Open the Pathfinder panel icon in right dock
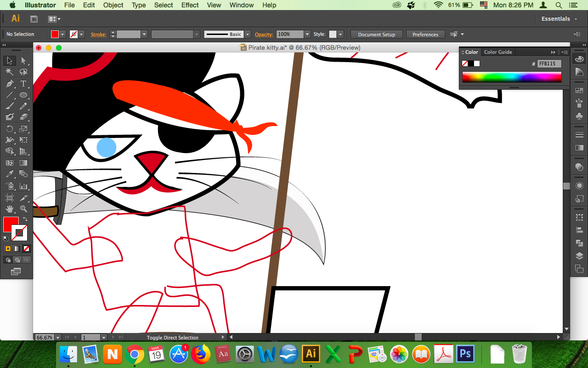The image size is (588, 368). coord(579,243)
